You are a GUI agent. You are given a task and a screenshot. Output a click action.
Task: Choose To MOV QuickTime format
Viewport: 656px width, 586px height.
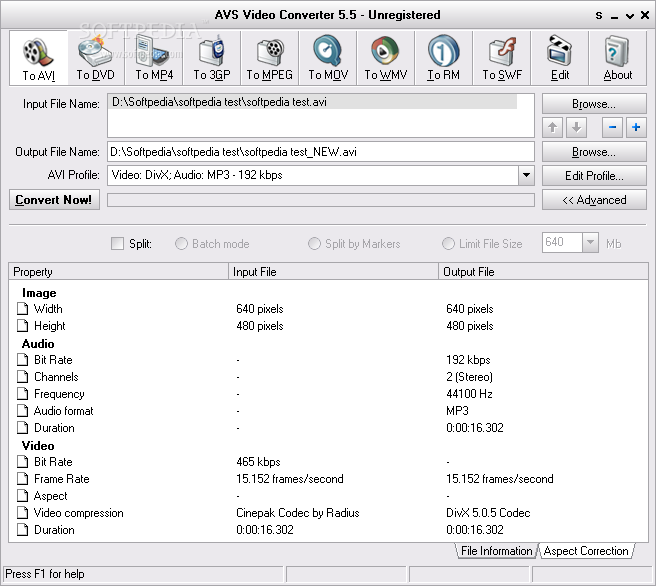(x=328, y=58)
